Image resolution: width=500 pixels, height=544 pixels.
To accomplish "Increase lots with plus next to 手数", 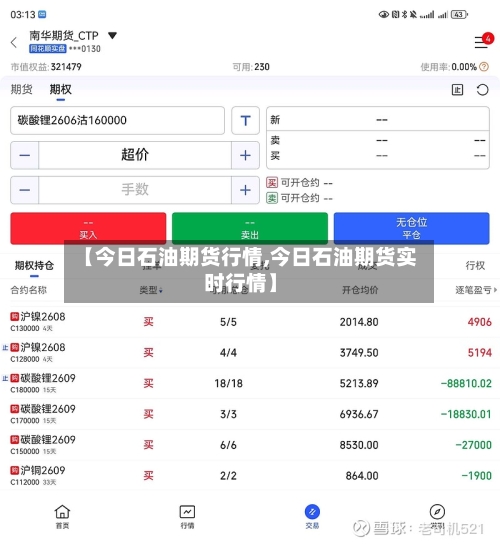I will [x=245, y=190].
